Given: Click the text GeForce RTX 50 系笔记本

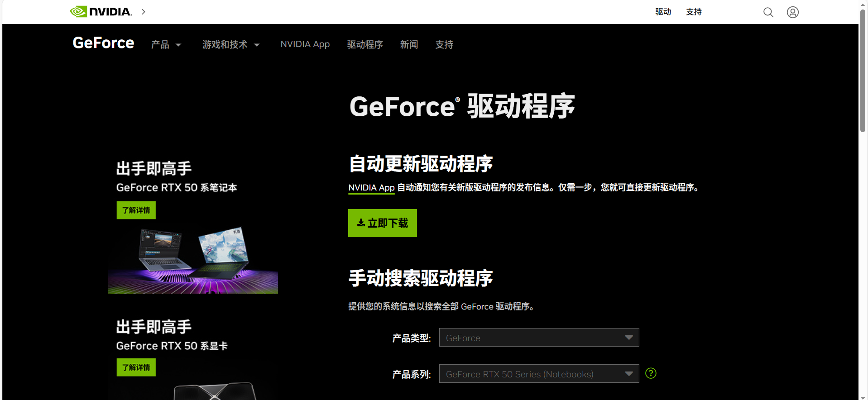Looking at the screenshot, I should pyautogui.click(x=177, y=187).
